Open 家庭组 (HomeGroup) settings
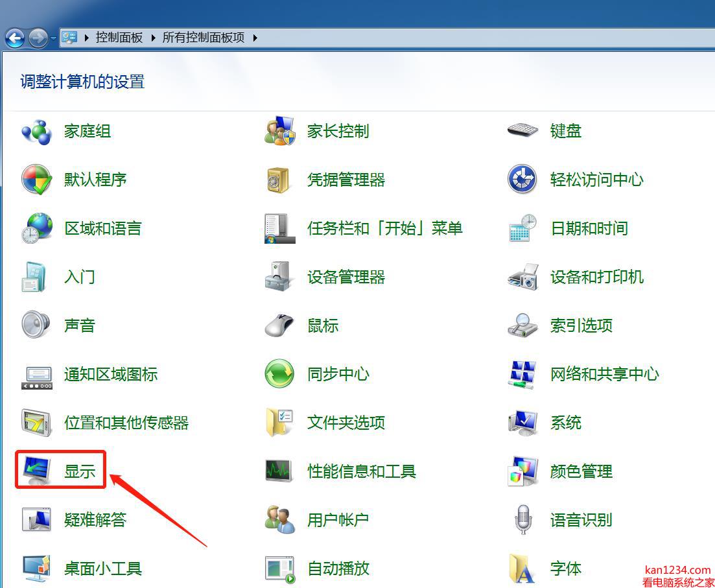Viewport: 715px width, 588px height. coord(86,131)
